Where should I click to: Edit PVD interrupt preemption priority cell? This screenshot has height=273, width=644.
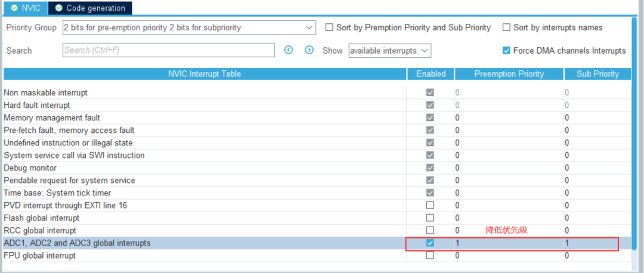tap(509, 205)
